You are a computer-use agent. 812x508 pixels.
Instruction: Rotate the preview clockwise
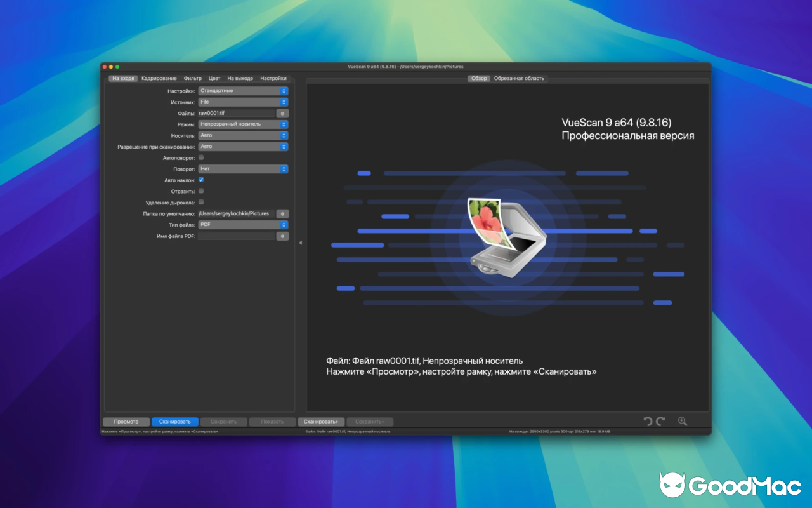point(660,421)
